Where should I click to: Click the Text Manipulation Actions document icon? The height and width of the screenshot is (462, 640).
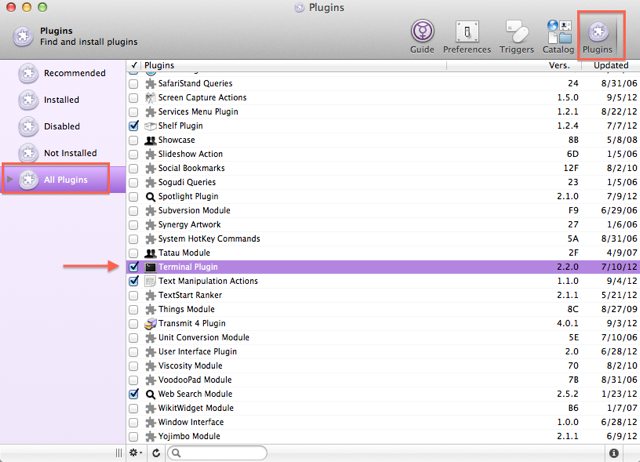(x=151, y=281)
